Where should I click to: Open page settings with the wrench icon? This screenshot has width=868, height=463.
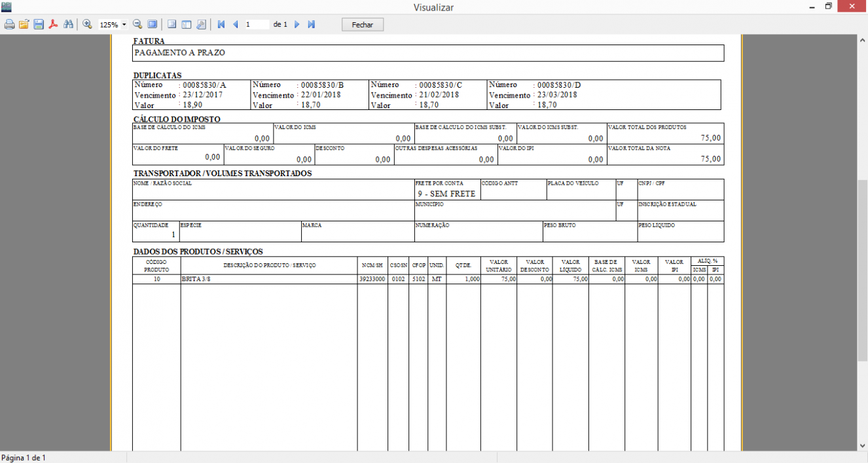(201, 24)
